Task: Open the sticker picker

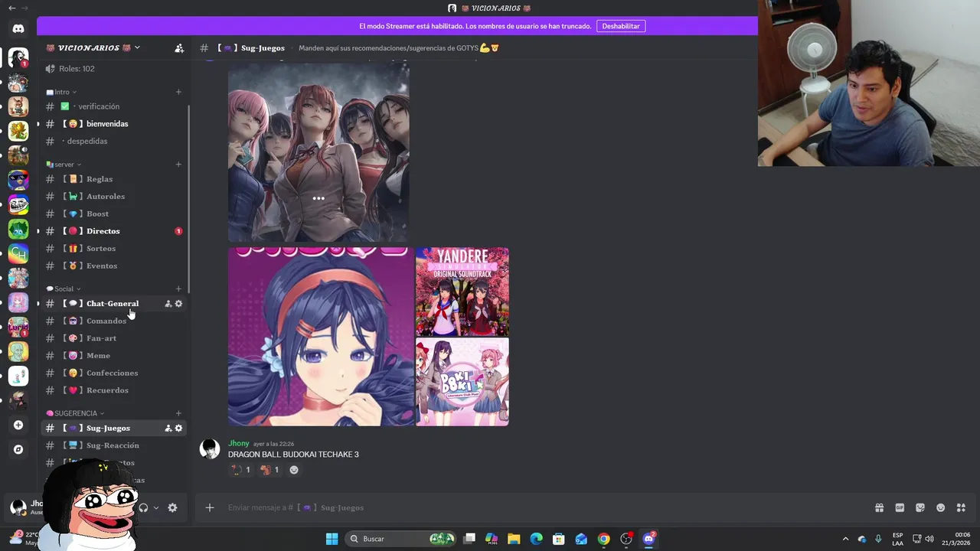Action: pyautogui.click(x=920, y=507)
